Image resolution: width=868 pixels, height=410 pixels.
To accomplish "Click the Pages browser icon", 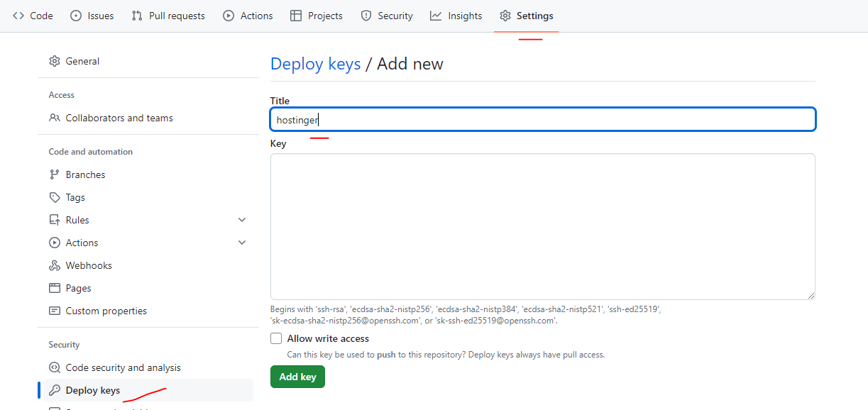I will pyautogui.click(x=55, y=288).
